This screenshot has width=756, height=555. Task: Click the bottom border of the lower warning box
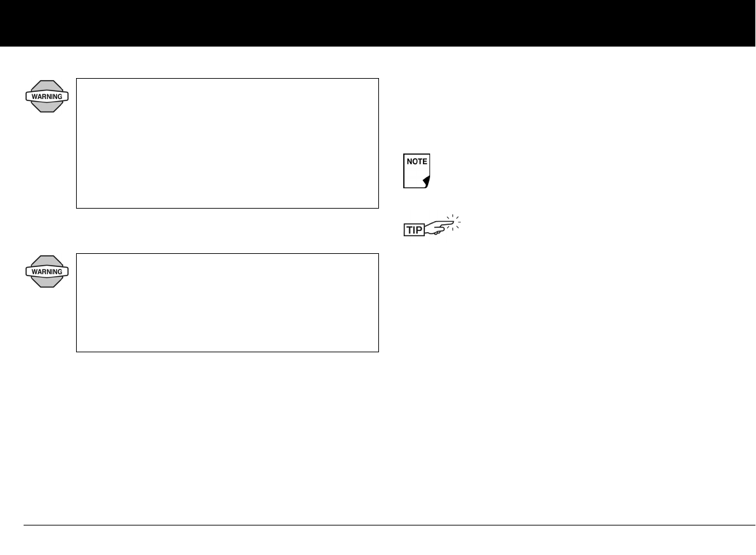(228, 352)
